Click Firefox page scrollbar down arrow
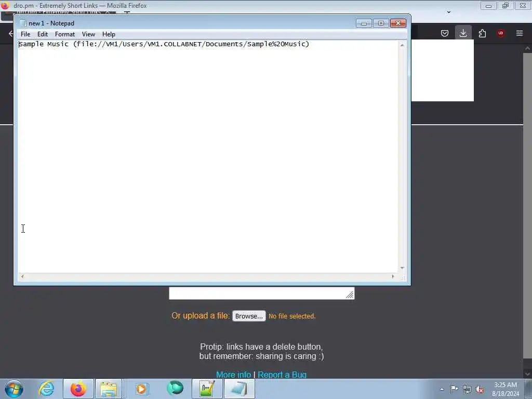The width and height of the screenshot is (532, 399). coord(527,374)
